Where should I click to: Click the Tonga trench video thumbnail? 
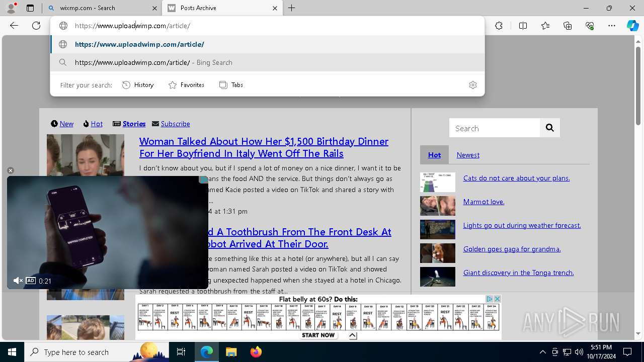click(438, 277)
